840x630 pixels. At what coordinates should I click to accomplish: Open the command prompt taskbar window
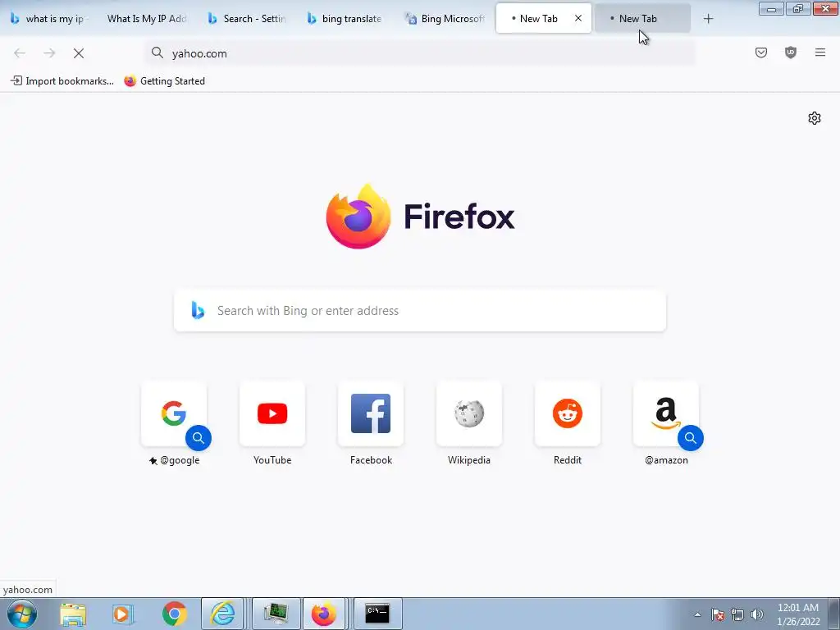(377, 614)
